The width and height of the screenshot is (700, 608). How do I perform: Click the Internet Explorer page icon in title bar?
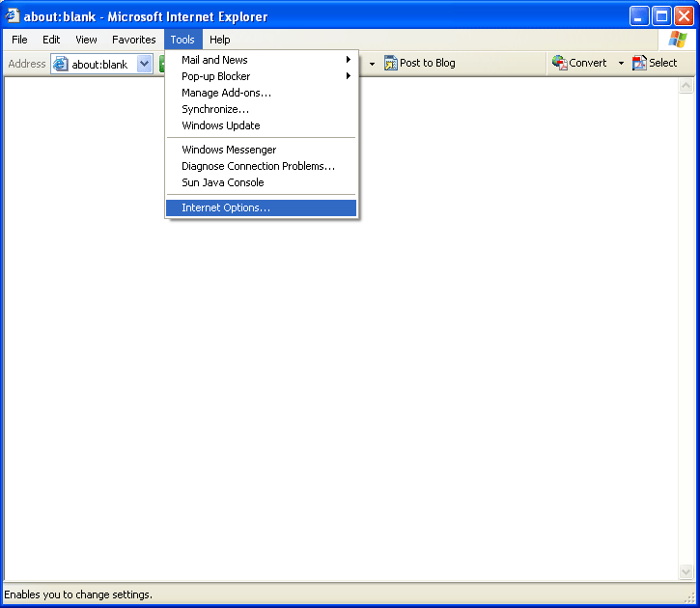click(13, 15)
